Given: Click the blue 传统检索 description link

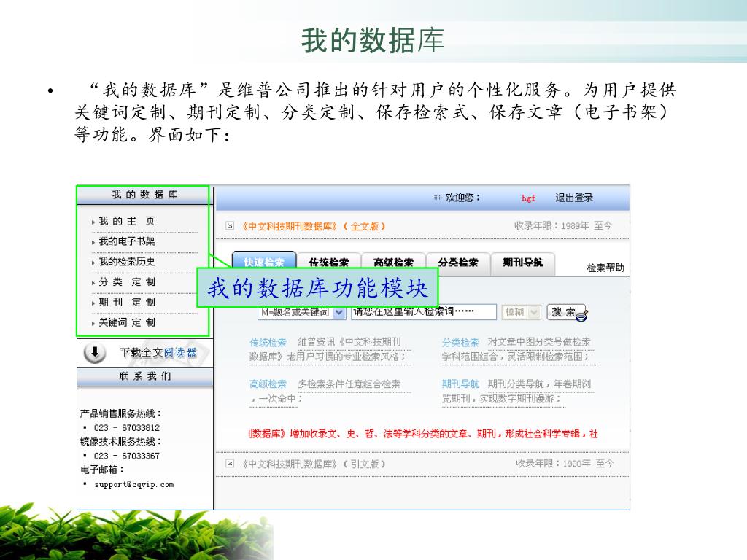Looking at the screenshot, I should pos(268,343).
